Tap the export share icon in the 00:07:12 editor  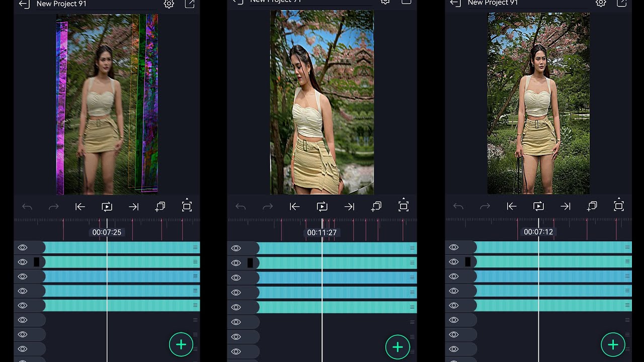coord(622,3)
